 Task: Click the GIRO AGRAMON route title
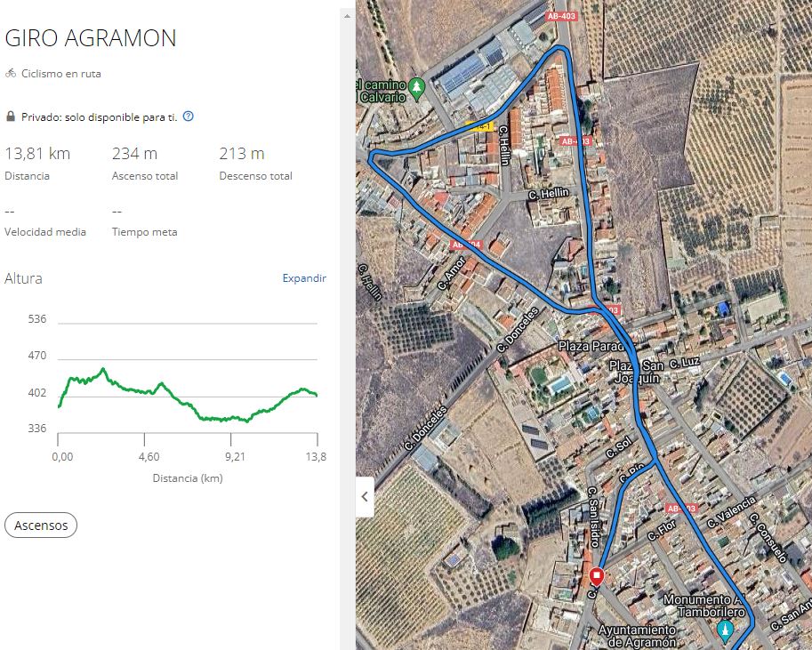point(91,38)
